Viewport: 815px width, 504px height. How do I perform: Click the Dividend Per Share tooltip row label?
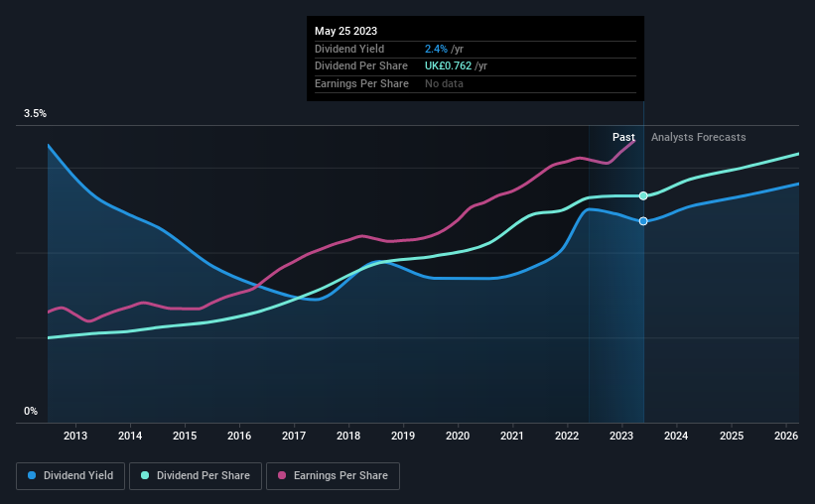click(x=360, y=66)
